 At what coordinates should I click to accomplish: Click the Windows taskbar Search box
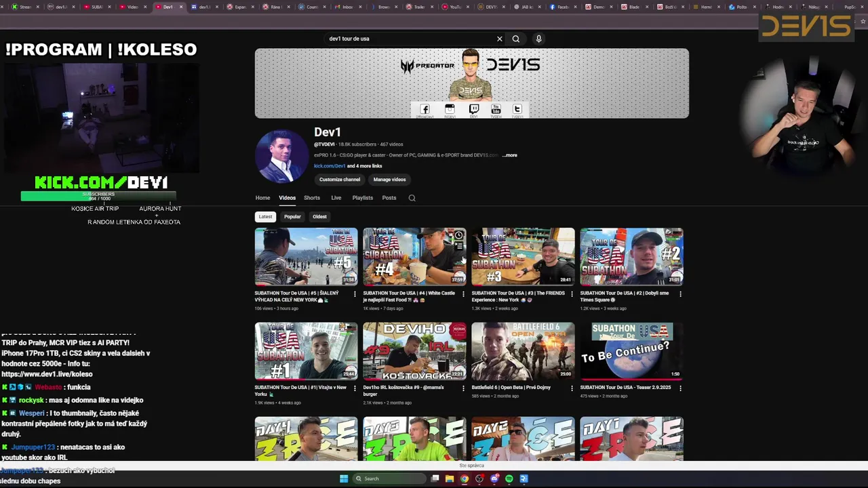click(388, 479)
